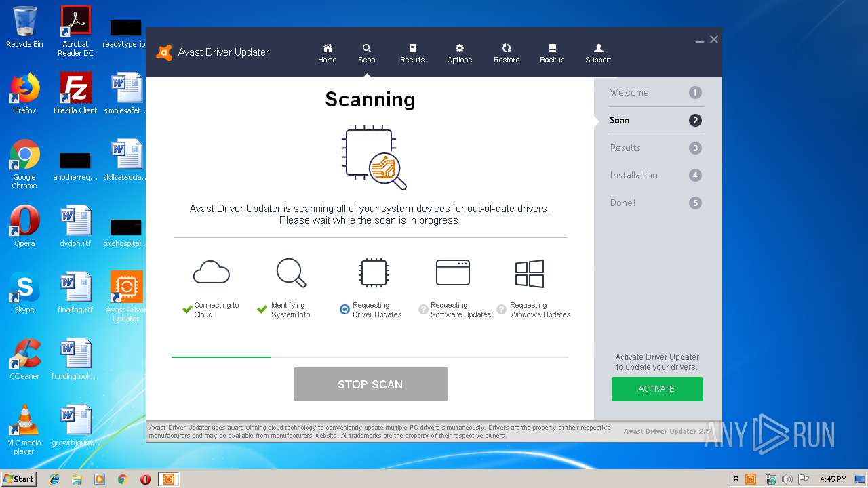Switch to the Scan tab

[367, 54]
